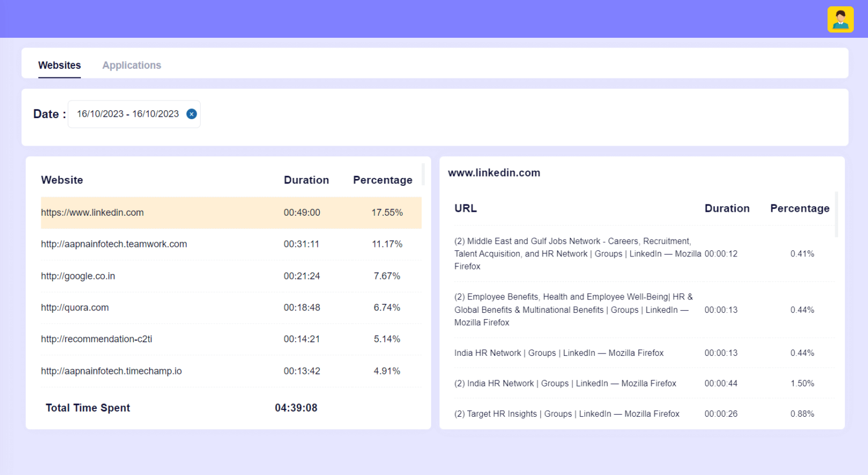868x475 pixels.
Task: Switch to the Applications tab
Action: [x=132, y=66]
